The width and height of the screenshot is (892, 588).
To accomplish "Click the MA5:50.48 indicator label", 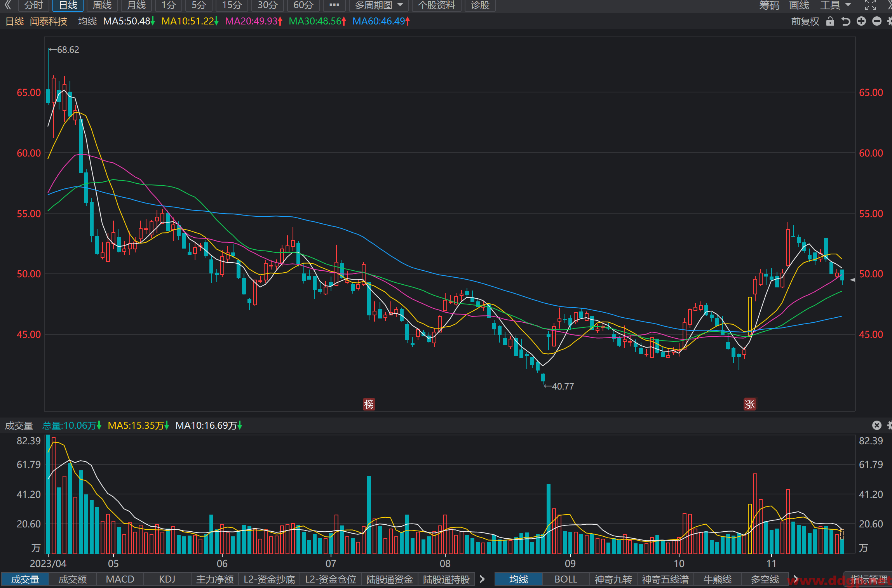I will (129, 21).
